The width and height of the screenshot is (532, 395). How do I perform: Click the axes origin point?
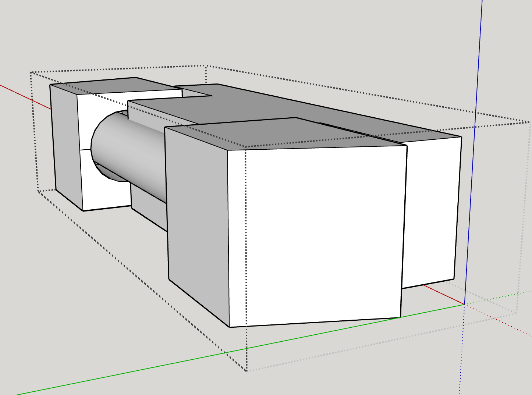click(x=464, y=305)
